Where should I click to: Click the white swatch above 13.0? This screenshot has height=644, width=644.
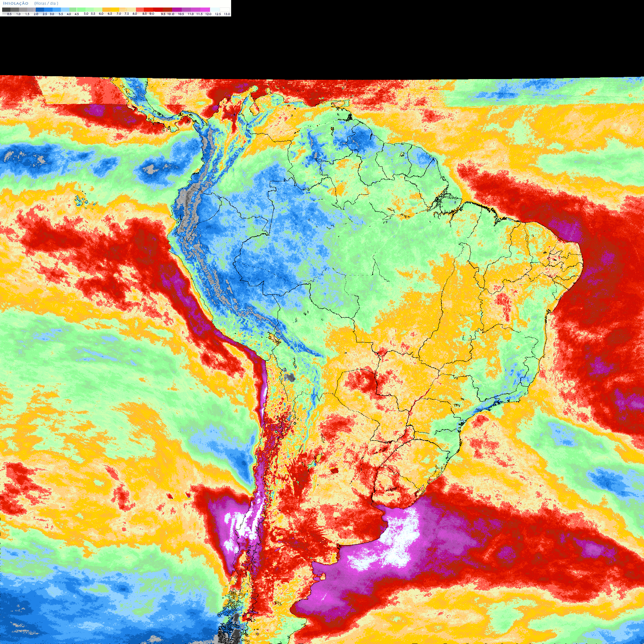pos(225,10)
